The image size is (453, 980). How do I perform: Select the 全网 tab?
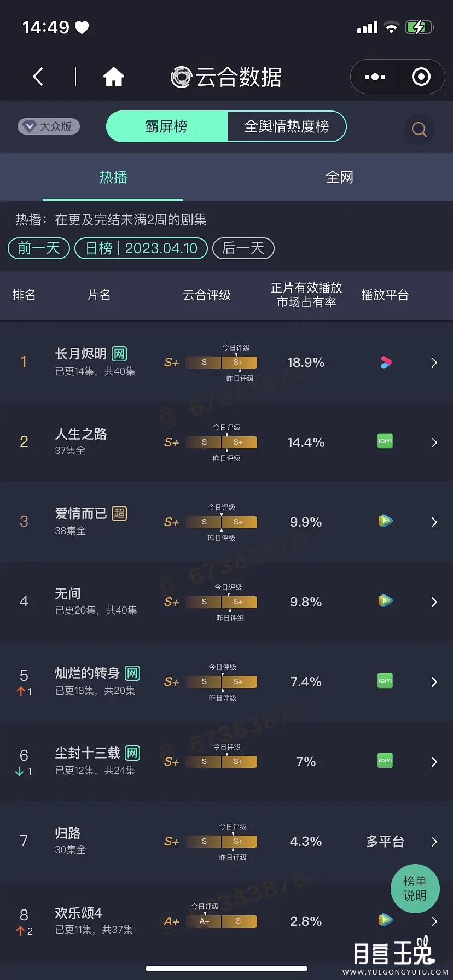[x=339, y=177]
